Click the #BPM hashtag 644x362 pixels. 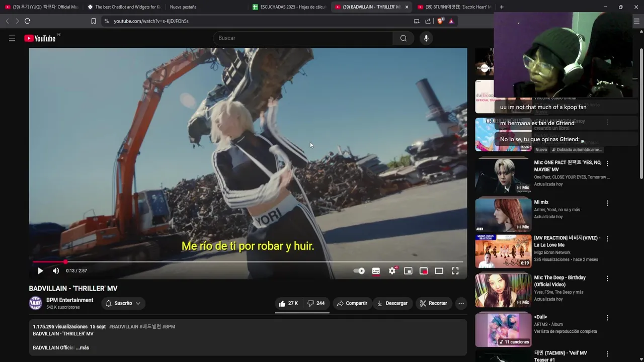click(169, 327)
